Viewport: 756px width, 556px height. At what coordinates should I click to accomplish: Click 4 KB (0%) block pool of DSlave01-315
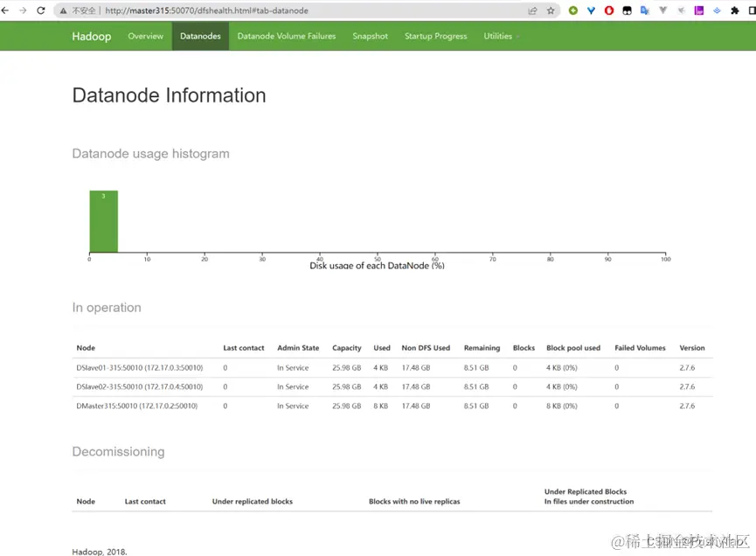562,367
